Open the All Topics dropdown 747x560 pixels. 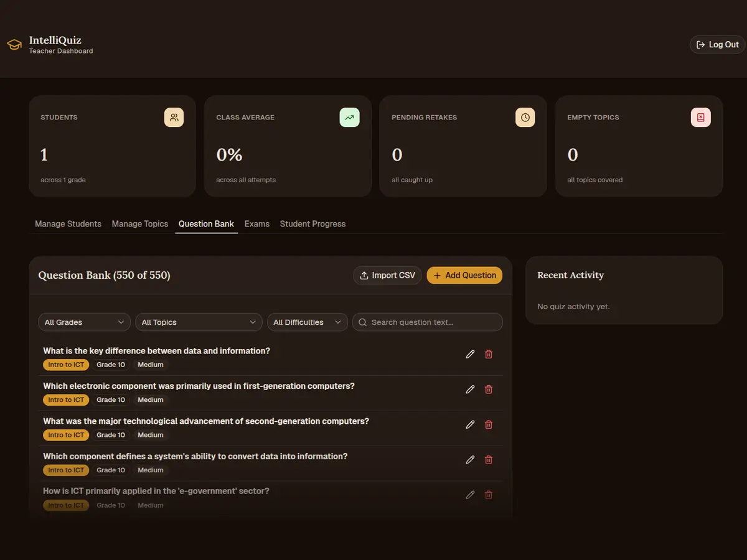199,322
